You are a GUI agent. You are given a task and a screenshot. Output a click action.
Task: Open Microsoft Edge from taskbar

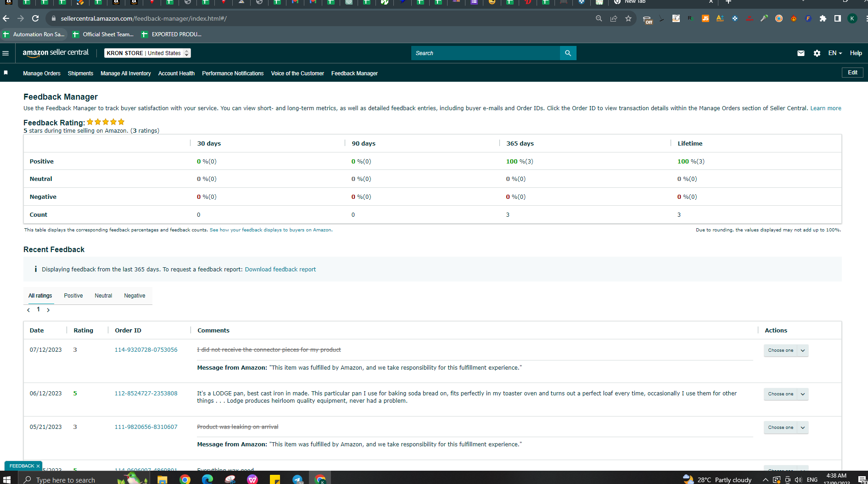207,479
